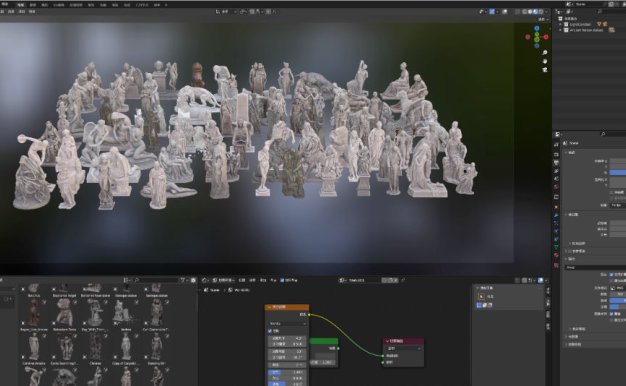Click the viewport zoom magnifier gizmo icon
Image resolution: width=626 pixels, height=386 pixels.
click(x=545, y=53)
